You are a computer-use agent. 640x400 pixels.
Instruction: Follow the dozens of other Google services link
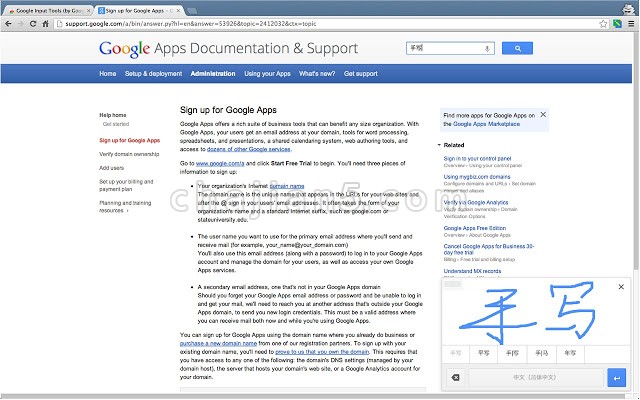pos(249,149)
